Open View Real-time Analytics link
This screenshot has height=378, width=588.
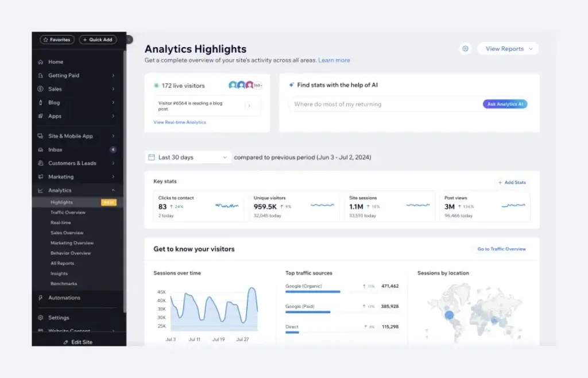pyautogui.click(x=180, y=122)
